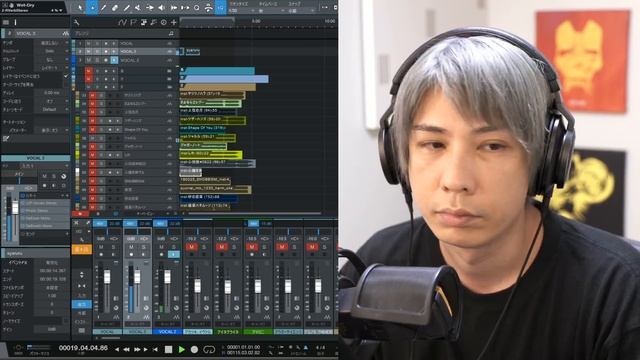Unmute the fourth mixer channel red M

191,247
